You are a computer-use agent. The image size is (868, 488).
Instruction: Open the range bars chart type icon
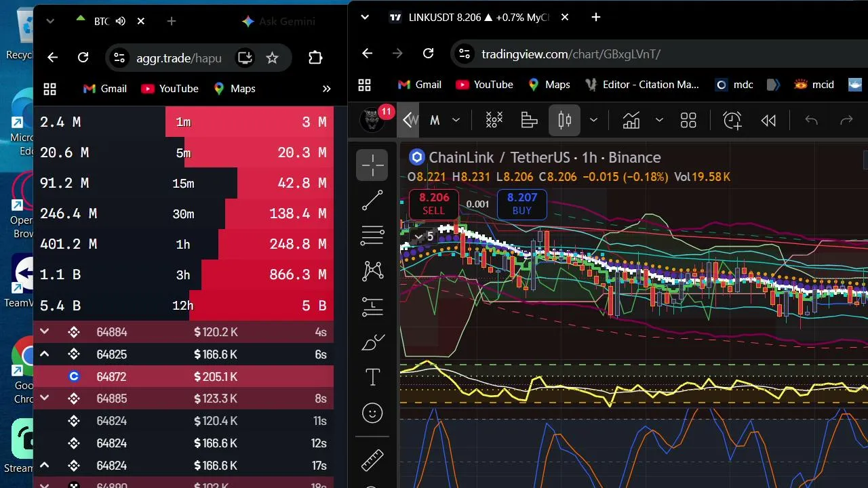coord(494,121)
